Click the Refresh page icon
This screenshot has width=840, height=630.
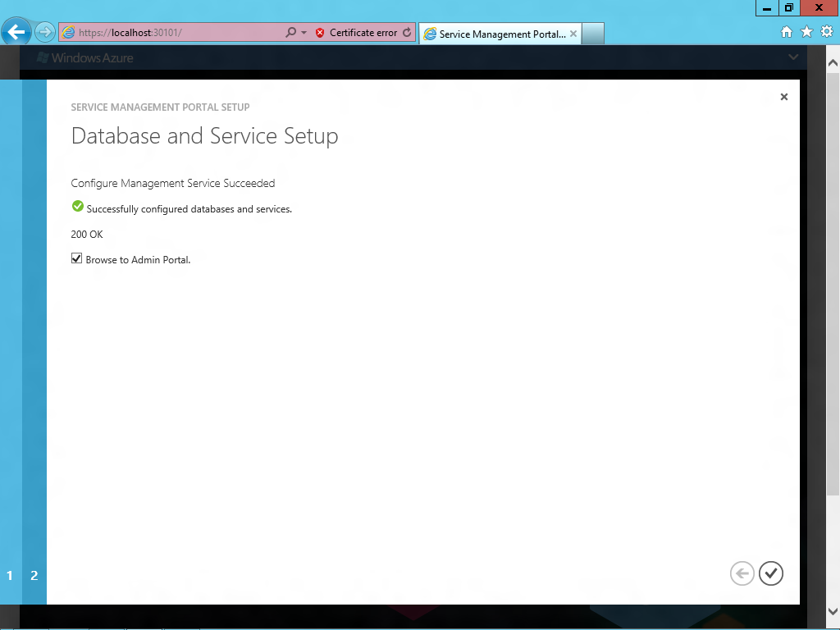tap(407, 32)
